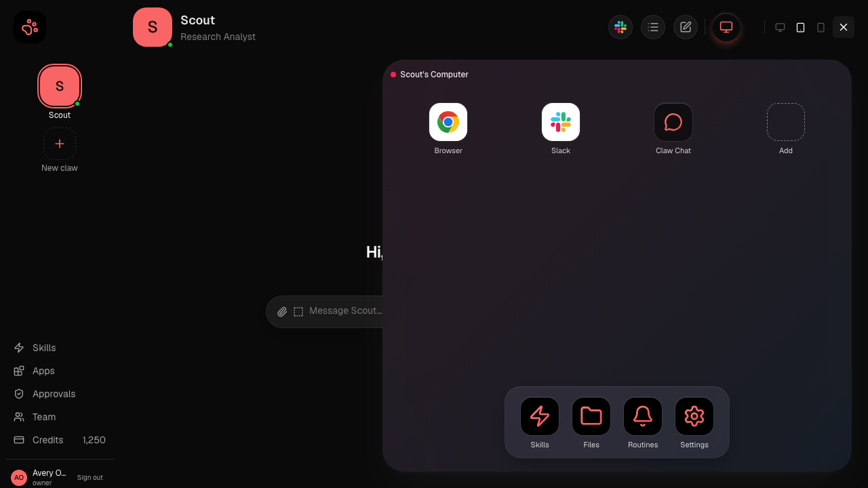
Task: Open Files in the dock
Action: pos(591,416)
